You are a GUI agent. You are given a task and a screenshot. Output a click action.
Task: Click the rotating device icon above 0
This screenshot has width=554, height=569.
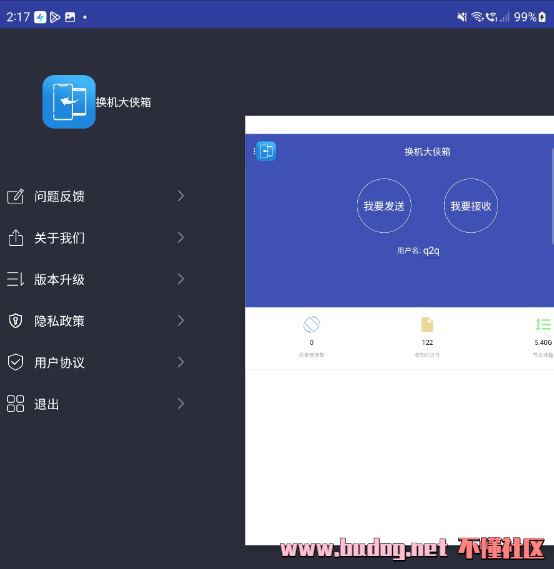[x=311, y=324]
